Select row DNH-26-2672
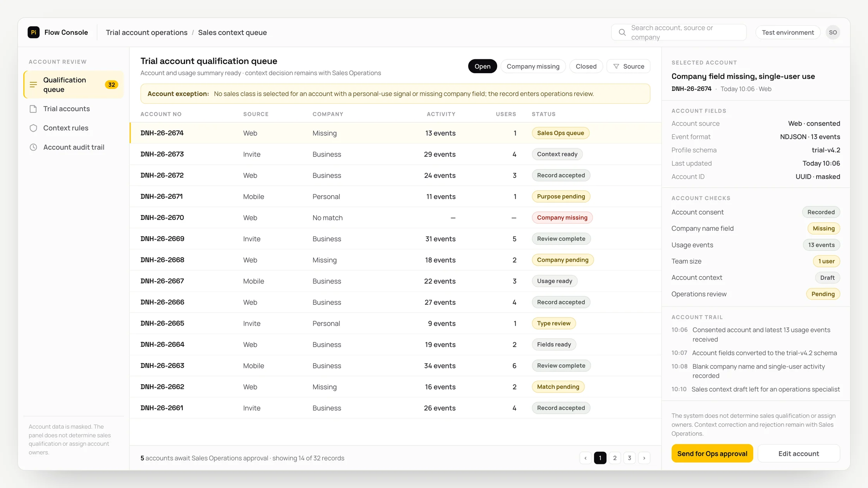Viewport: 868px width, 488px height. [395, 175]
